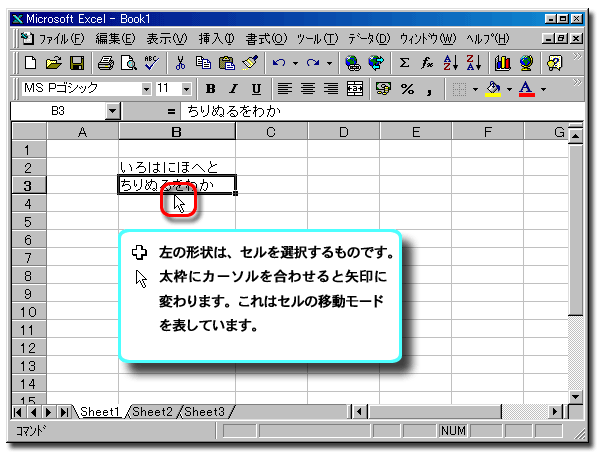Viewport: 600px width, 456px height.
Task: Toggle align right
Action: [x=331, y=89]
